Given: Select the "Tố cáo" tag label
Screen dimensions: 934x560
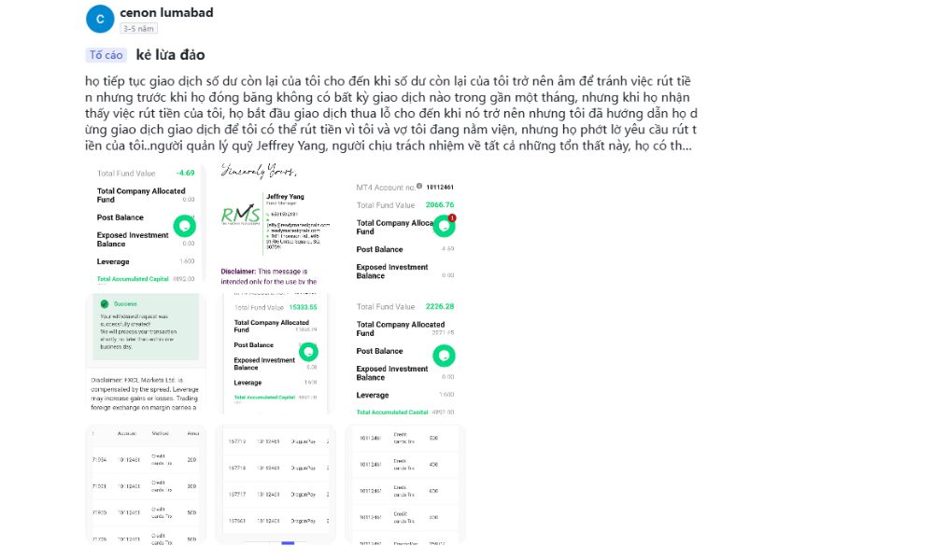Looking at the screenshot, I should tap(106, 55).
